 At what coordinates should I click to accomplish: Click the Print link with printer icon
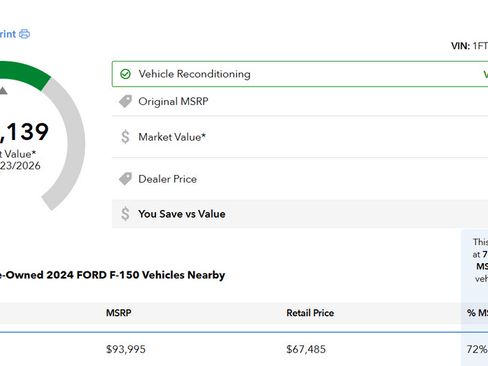pyautogui.click(x=15, y=34)
